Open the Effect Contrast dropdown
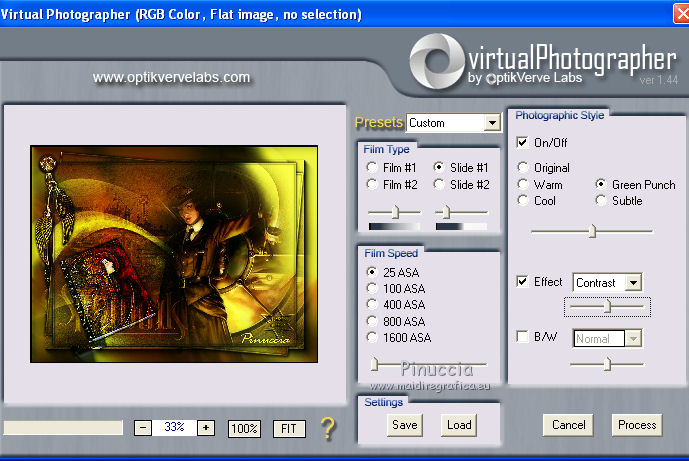This screenshot has width=689, height=461. click(x=633, y=283)
